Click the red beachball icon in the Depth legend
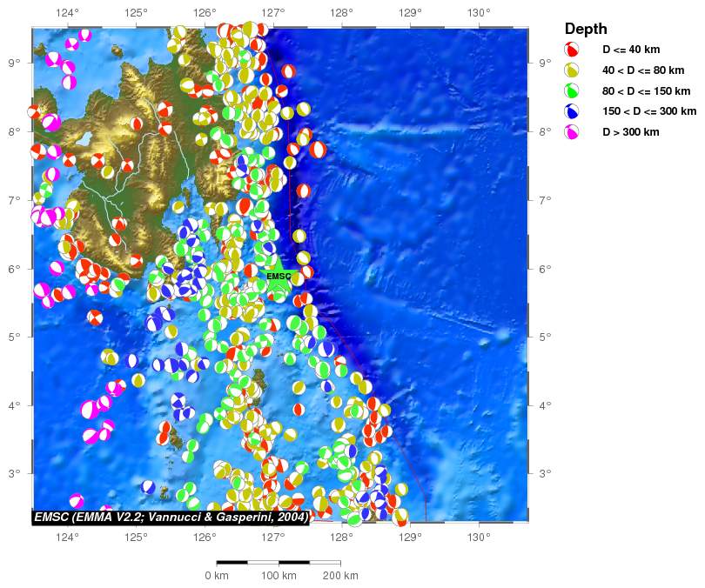Image resolution: width=705 pixels, height=588 pixels. (573, 50)
